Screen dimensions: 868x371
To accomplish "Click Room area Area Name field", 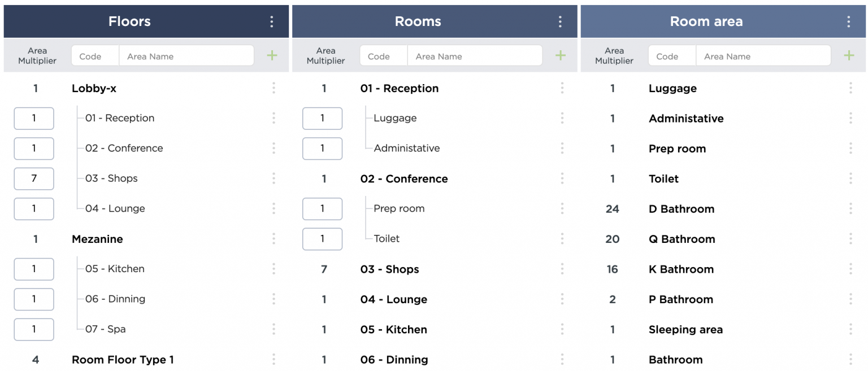I will (x=763, y=56).
